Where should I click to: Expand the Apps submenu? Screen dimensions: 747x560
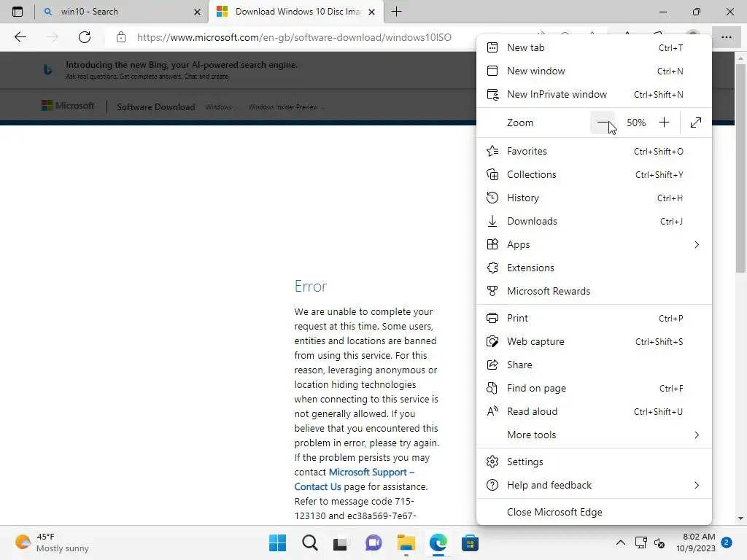point(594,245)
